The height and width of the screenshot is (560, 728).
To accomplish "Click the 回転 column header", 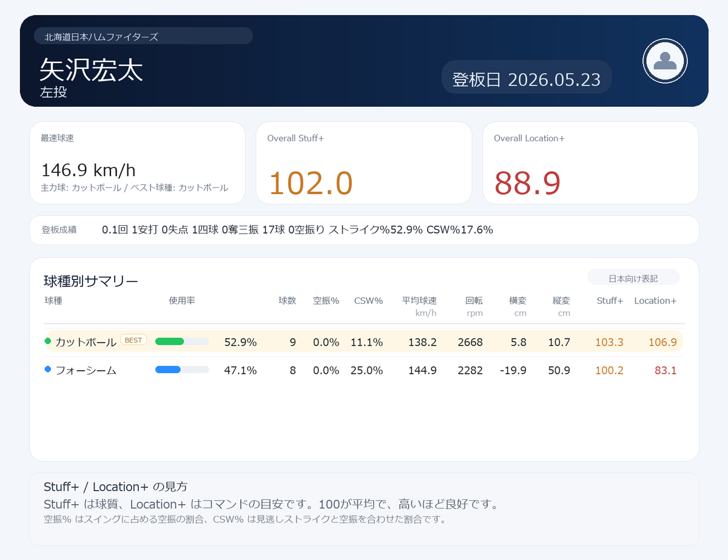I will (474, 301).
